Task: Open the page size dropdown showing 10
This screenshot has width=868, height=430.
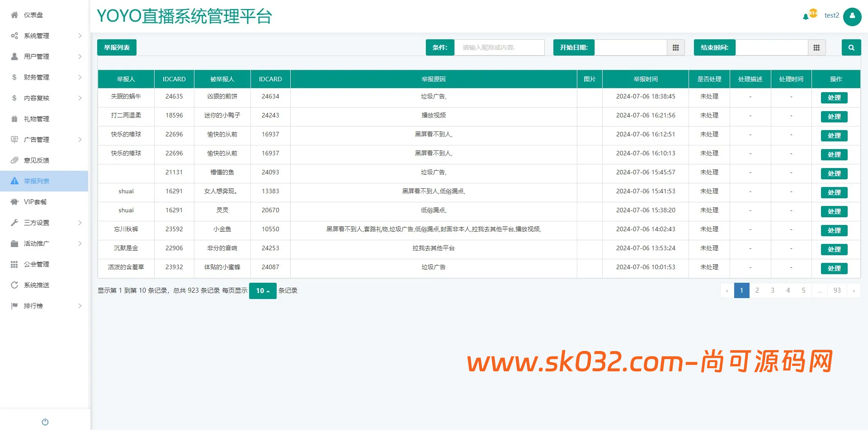Action: pos(262,291)
